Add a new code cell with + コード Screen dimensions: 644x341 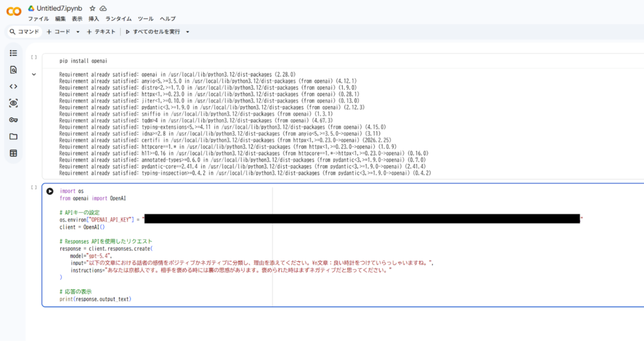click(58, 31)
